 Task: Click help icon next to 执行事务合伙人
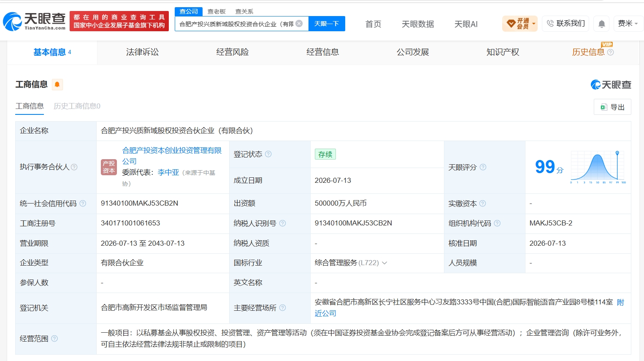(74, 167)
